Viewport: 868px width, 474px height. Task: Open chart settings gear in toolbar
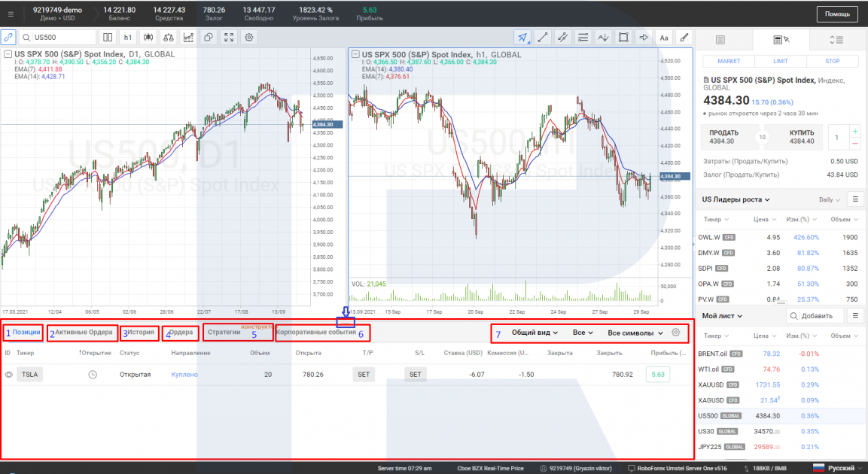(249, 38)
